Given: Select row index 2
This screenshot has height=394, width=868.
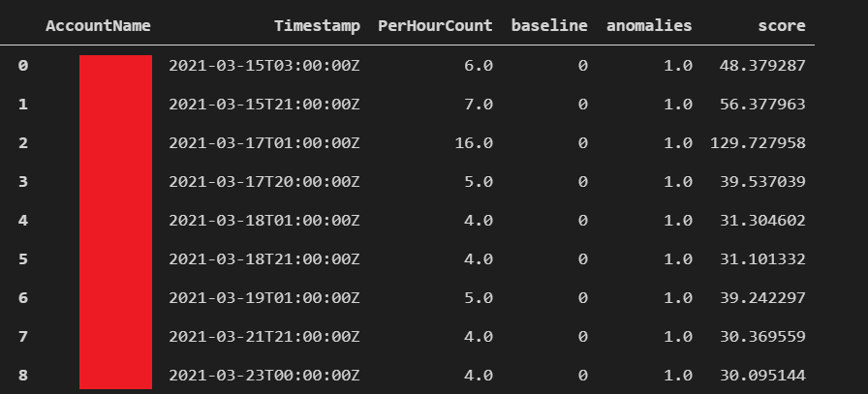Looking at the screenshot, I should click(x=22, y=143).
